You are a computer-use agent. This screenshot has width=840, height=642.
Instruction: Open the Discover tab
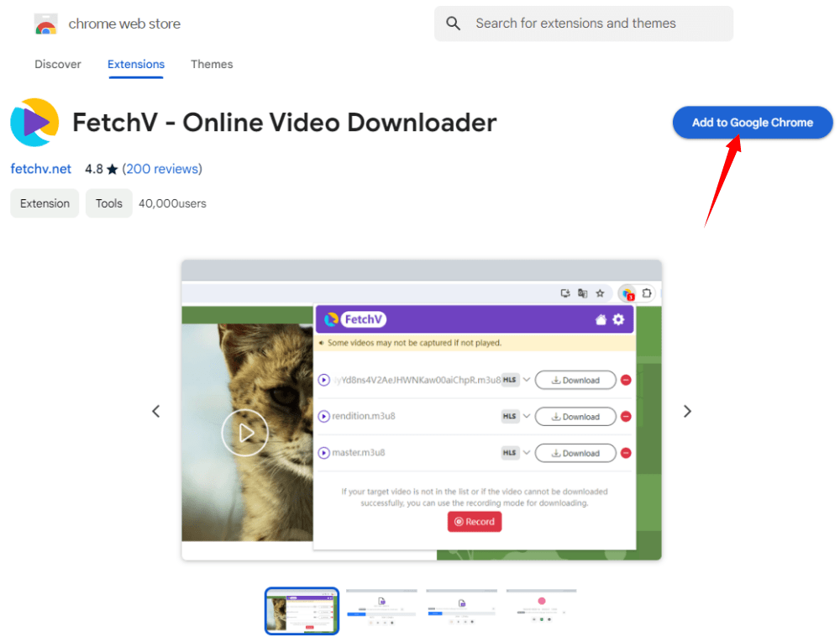[x=58, y=65]
